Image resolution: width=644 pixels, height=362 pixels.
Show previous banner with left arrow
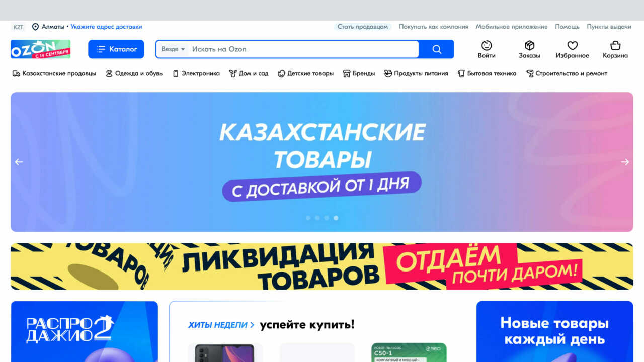point(19,162)
